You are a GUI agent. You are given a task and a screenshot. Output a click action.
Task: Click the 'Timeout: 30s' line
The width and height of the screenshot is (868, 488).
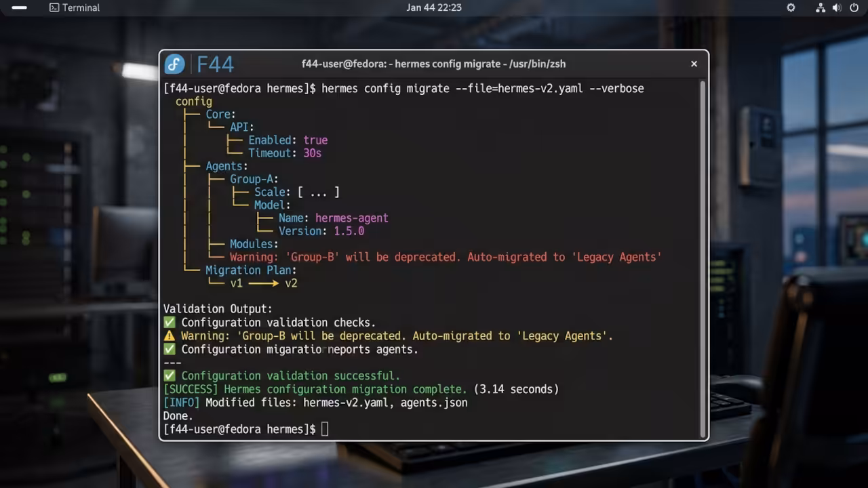point(285,153)
